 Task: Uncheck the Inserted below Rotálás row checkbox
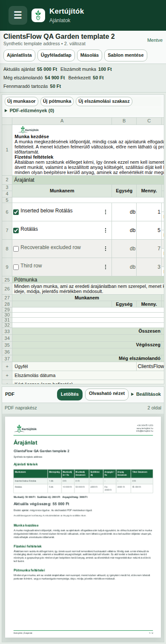coord(16,212)
